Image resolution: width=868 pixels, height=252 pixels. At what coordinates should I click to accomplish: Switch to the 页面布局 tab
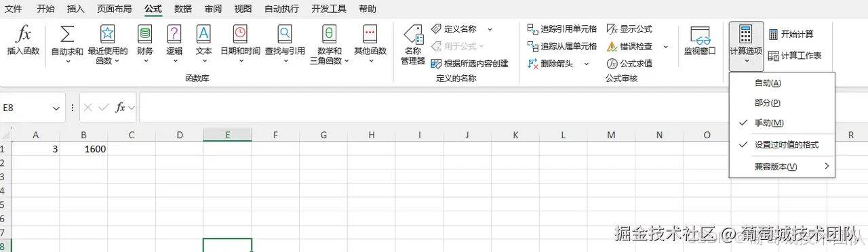pos(114,9)
